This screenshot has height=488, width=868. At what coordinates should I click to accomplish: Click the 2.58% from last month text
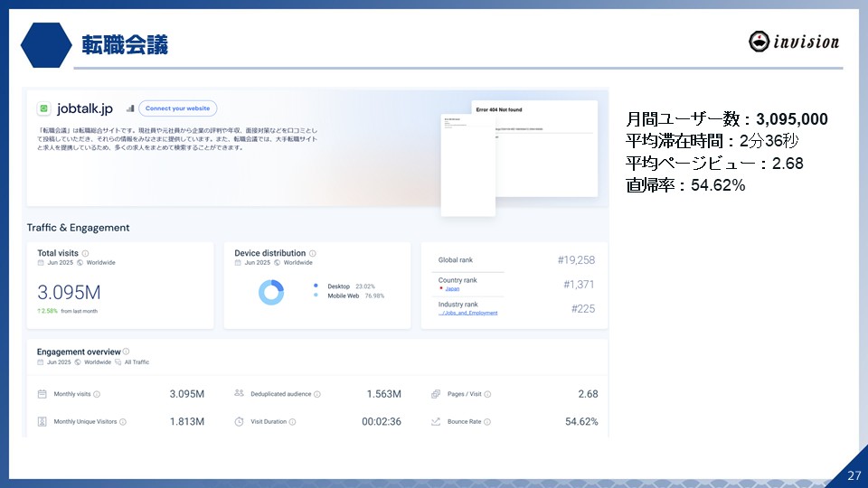coord(67,311)
